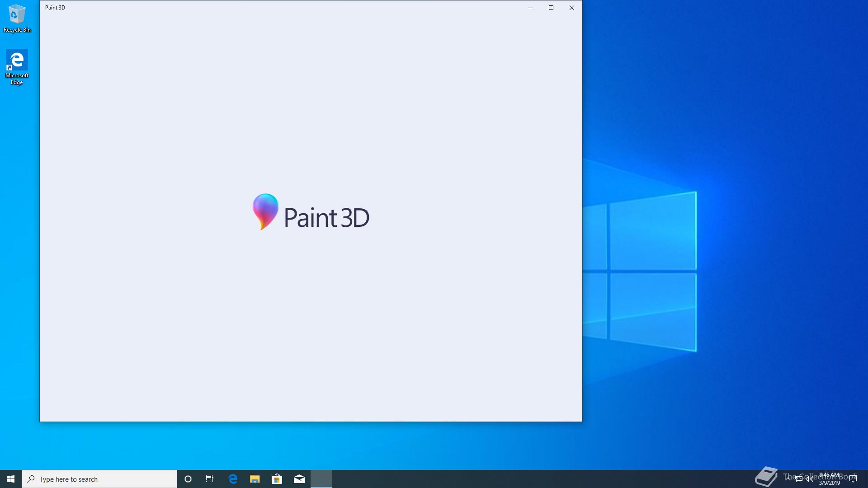Open the volume control tray icon
The height and width of the screenshot is (488, 868).
810,479
